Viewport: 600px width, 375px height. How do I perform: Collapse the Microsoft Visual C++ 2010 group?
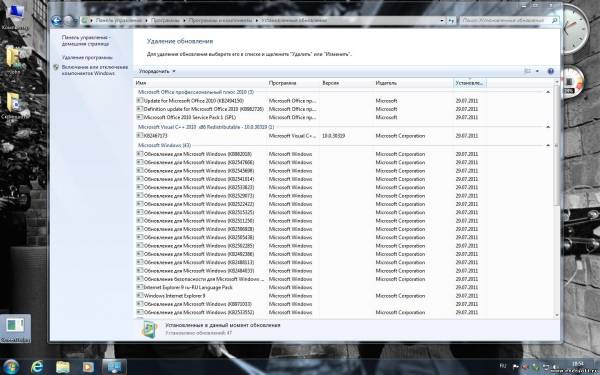point(548,127)
